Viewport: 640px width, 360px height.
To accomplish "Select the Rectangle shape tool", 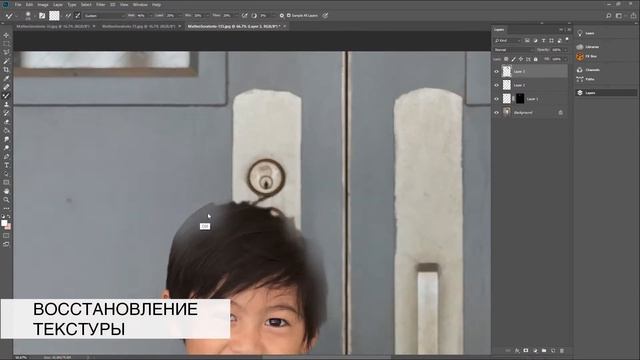I will point(6,182).
